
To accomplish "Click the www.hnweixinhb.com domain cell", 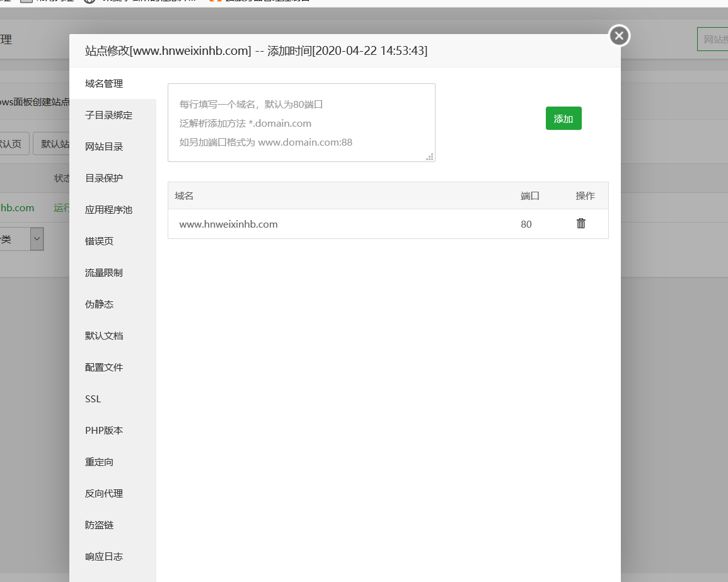I will (x=228, y=224).
